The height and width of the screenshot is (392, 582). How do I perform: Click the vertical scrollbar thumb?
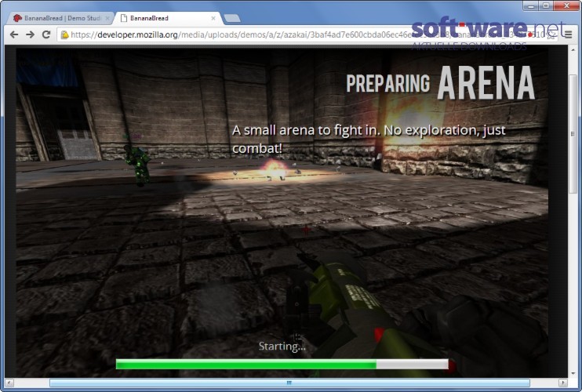point(573,133)
